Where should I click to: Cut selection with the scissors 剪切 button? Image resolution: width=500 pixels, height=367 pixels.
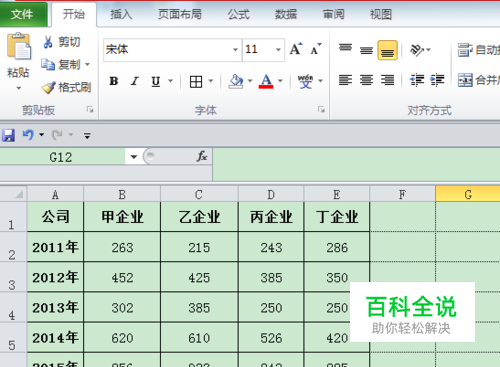[62, 42]
